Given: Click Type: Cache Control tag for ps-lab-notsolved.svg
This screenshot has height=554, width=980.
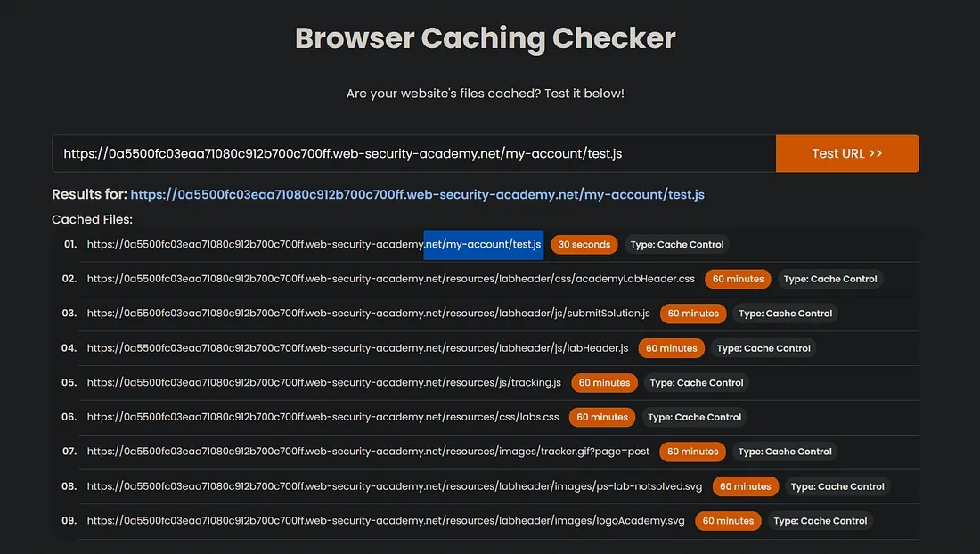Looking at the screenshot, I should (x=837, y=486).
